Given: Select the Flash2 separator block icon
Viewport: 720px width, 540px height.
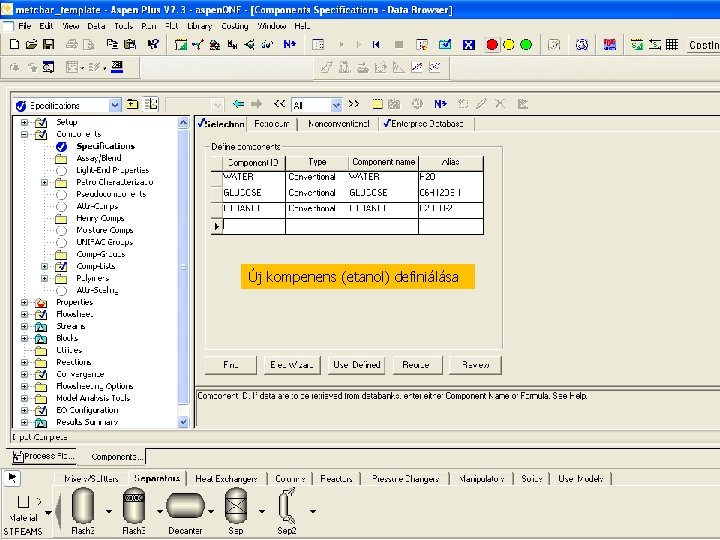Looking at the screenshot, I should tap(83, 507).
